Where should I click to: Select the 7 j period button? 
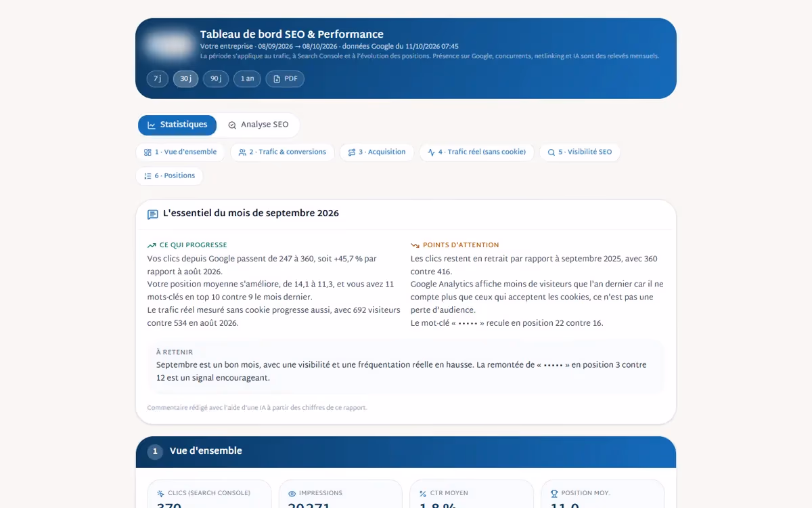point(157,79)
